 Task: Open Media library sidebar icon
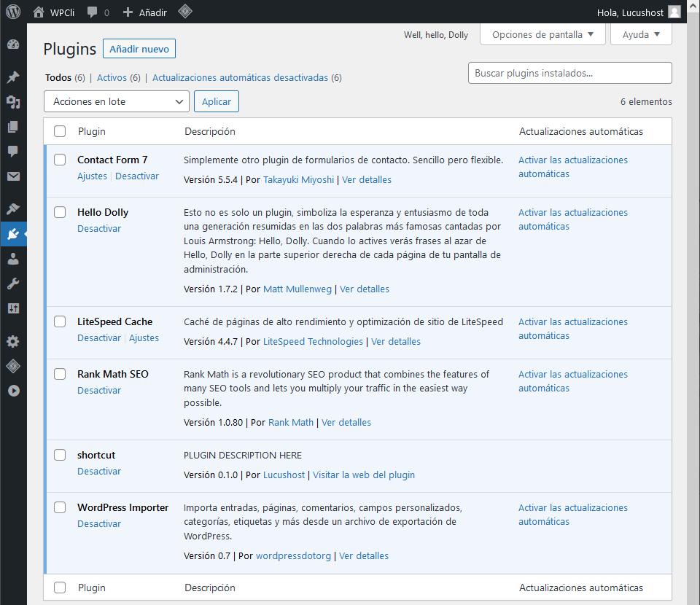tap(13, 102)
